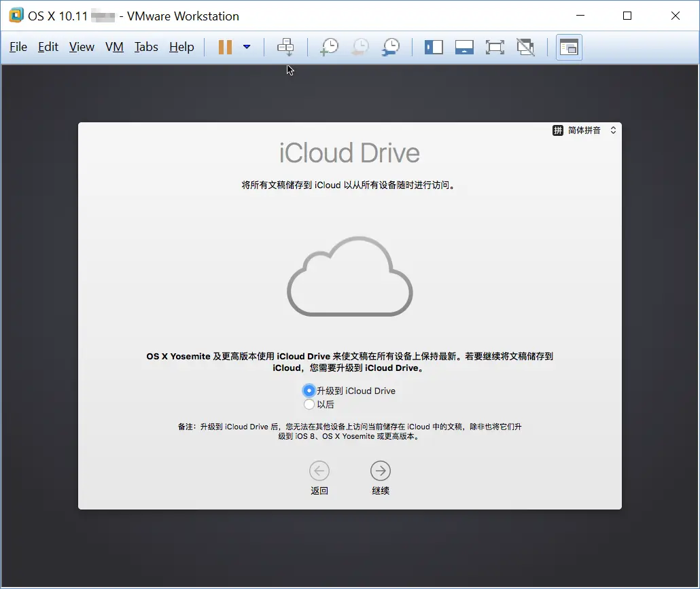Screen dimensions: 700x589
Task: Choose the 以后 option to postpone upgrading
Action: pos(309,403)
